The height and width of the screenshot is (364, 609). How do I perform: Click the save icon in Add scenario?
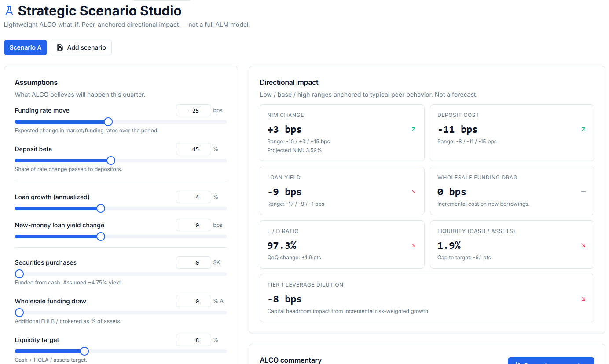tap(60, 47)
